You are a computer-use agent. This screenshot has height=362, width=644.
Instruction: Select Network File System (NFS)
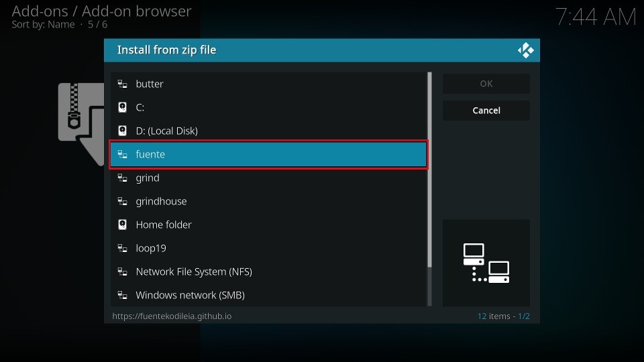pos(268,271)
